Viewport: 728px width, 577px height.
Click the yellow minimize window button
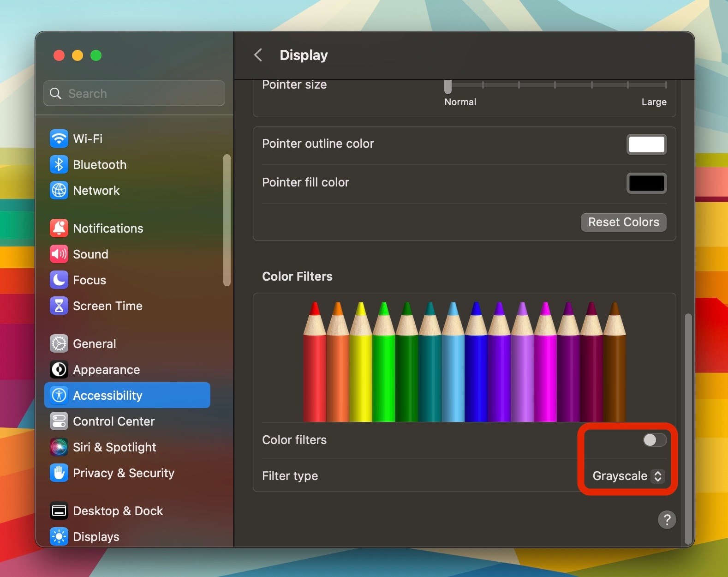tap(78, 55)
